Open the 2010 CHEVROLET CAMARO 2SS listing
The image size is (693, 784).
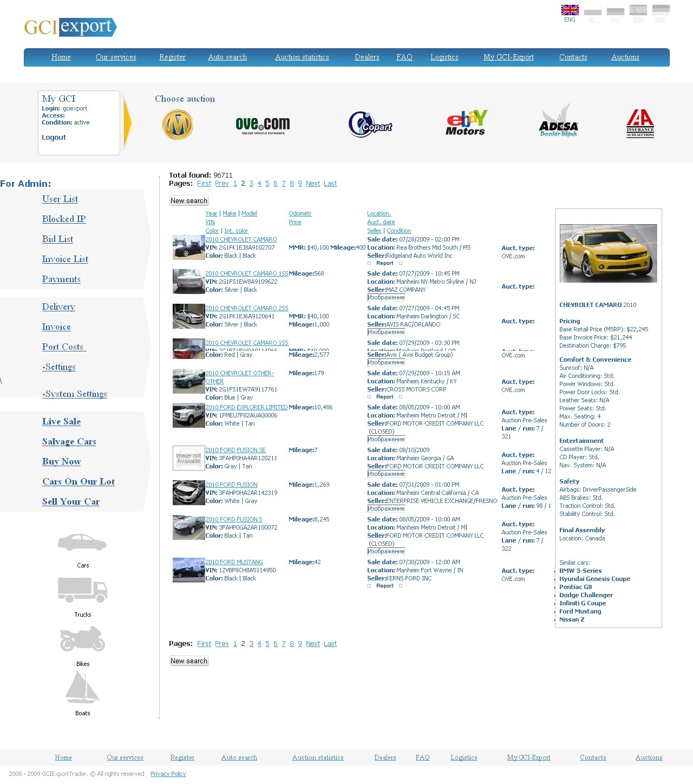(x=247, y=308)
